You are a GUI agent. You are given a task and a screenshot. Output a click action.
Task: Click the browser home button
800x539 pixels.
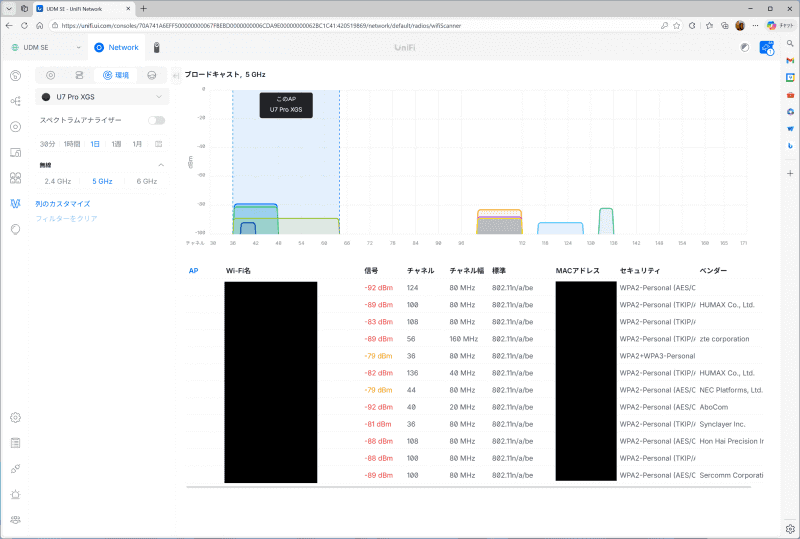click(39, 26)
